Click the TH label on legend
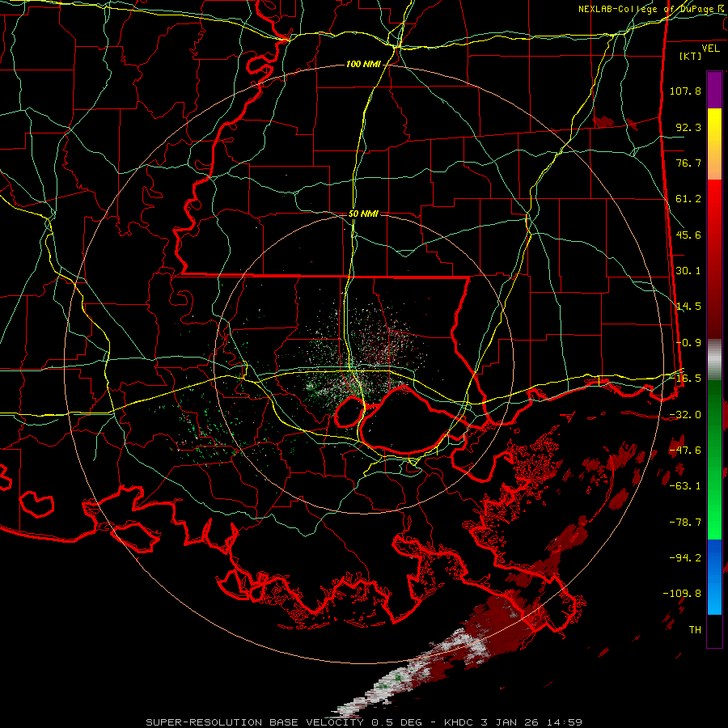 coord(695,630)
